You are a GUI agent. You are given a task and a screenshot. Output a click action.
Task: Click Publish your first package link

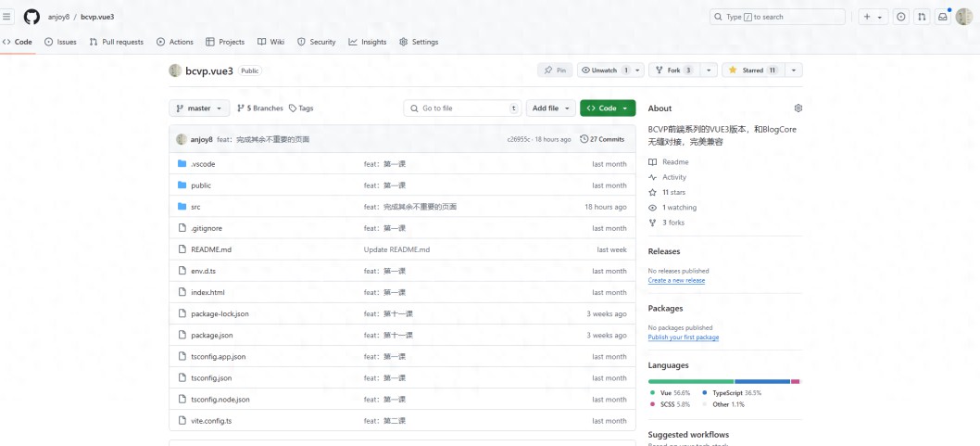pos(683,338)
